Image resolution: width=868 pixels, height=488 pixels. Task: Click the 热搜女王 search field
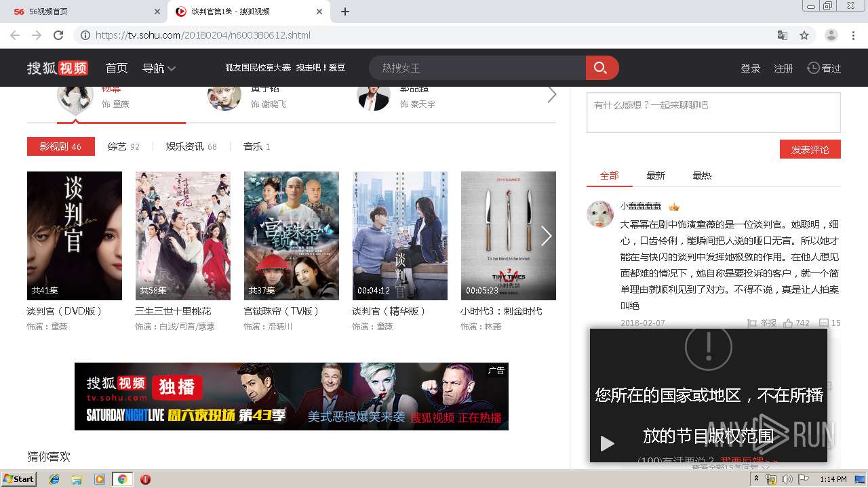pyautogui.click(x=477, y=68)
